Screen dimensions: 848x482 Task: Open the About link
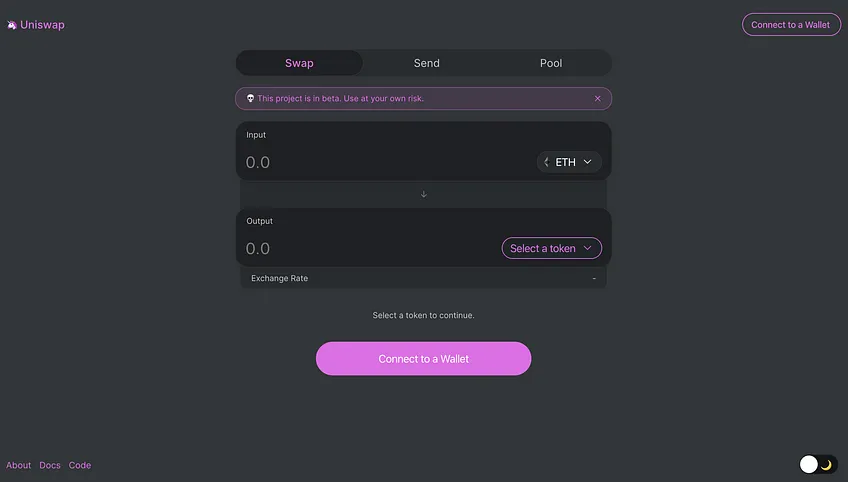[18, 465]
